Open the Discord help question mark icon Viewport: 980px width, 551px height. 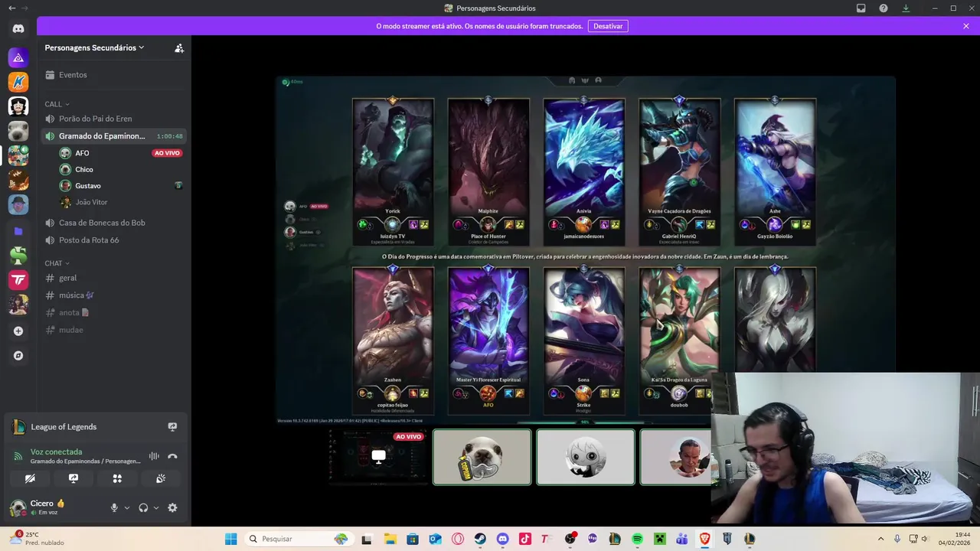[884, 8]
